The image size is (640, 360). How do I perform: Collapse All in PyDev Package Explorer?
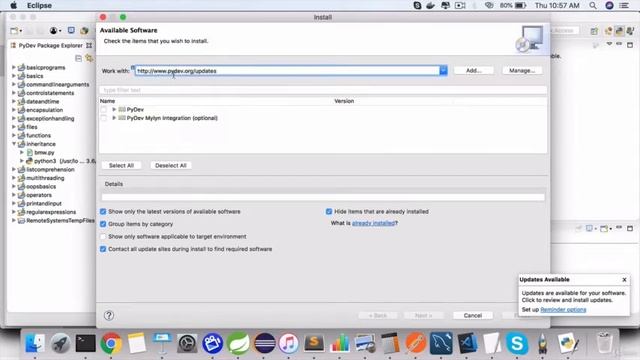[x=78, y=58]
